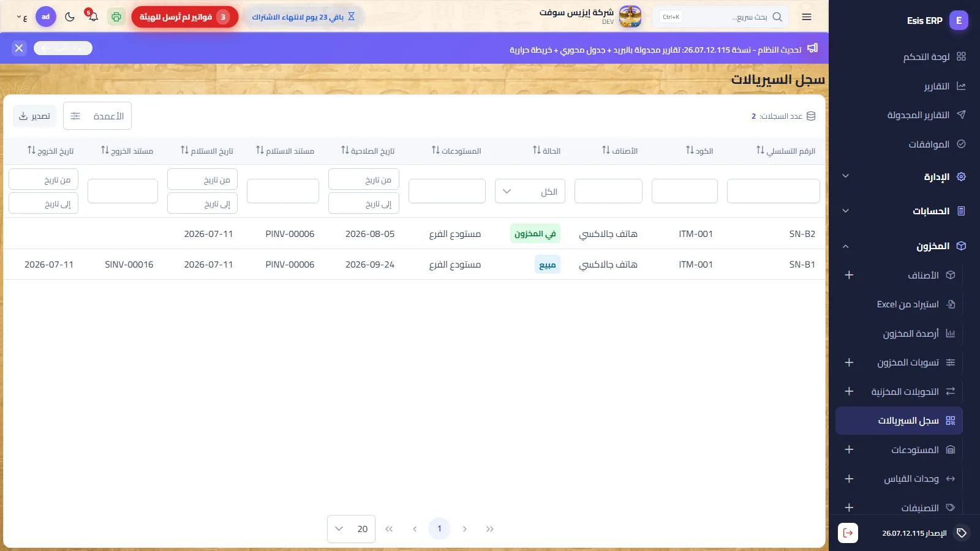980x551 pixels.
Task: Sort by exit document column مستند الخروج
Action: [127, 151]
